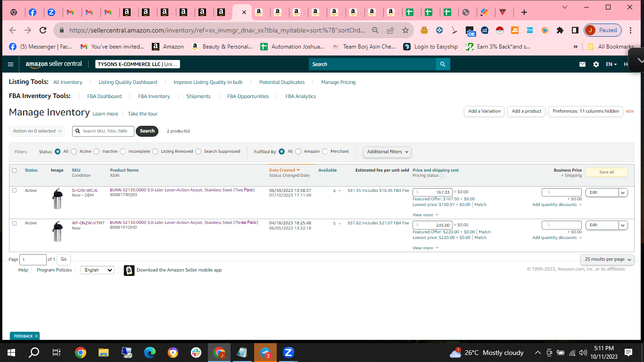Open the '25 results per page' dropdown

tap(607, 259)
